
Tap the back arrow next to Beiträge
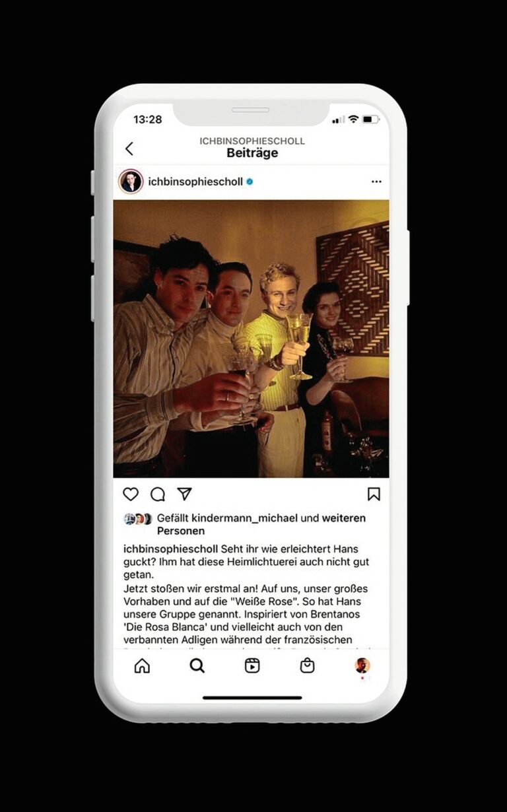pos(129,149)
